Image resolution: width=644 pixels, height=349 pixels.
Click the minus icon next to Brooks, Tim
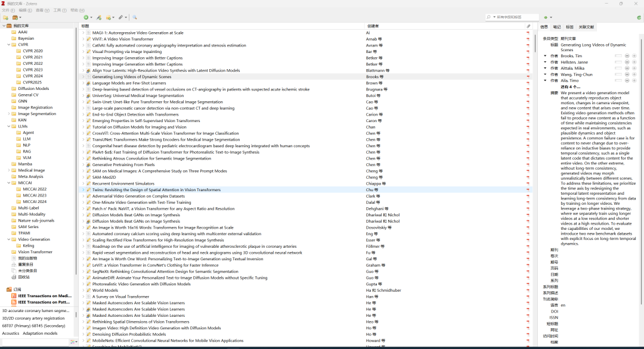click(x=627, y=56)
